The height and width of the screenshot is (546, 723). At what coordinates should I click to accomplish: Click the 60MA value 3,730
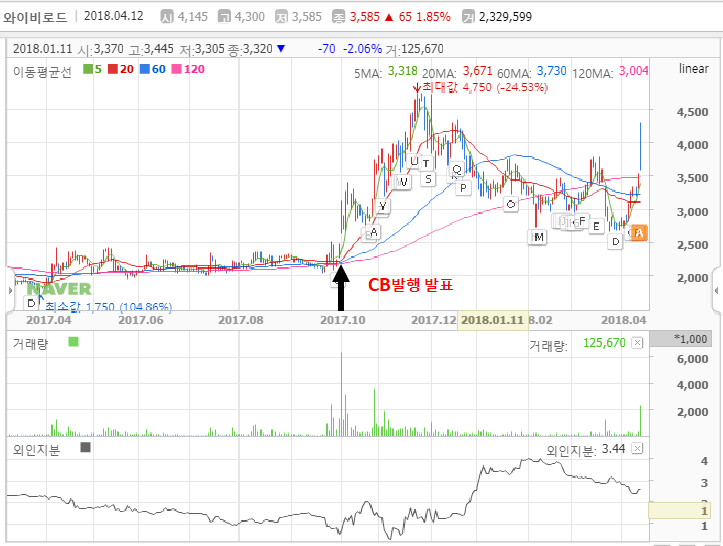point(551,71)
